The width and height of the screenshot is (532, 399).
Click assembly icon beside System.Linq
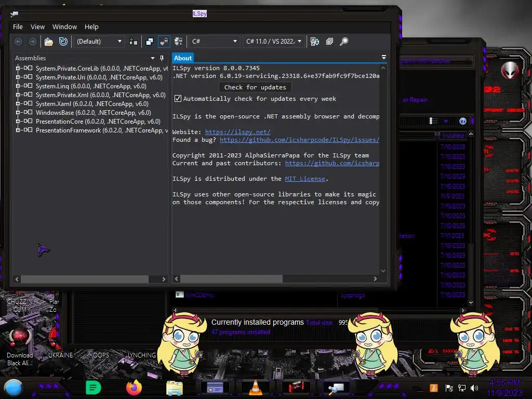tap(28, 86)
